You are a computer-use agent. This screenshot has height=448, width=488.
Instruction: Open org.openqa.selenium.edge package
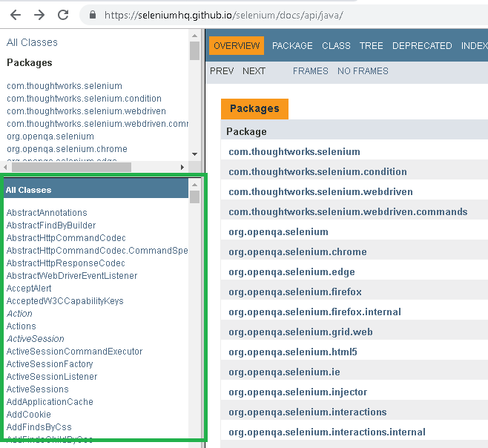(x=291, y=271)
